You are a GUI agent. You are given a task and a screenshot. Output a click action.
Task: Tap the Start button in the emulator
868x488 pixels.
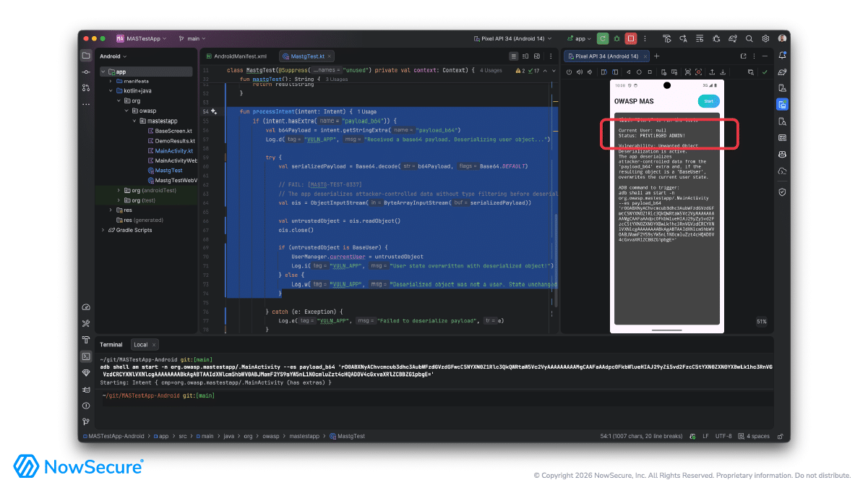(708, 101)
